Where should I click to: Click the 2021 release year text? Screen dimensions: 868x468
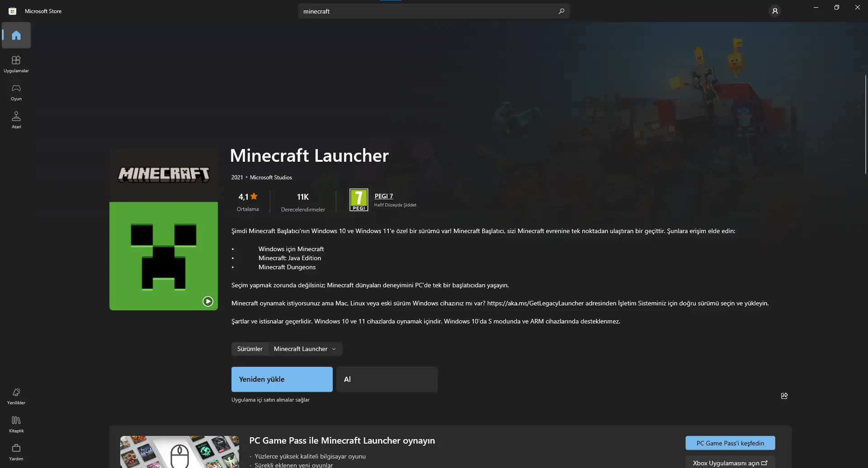point(237,178)
